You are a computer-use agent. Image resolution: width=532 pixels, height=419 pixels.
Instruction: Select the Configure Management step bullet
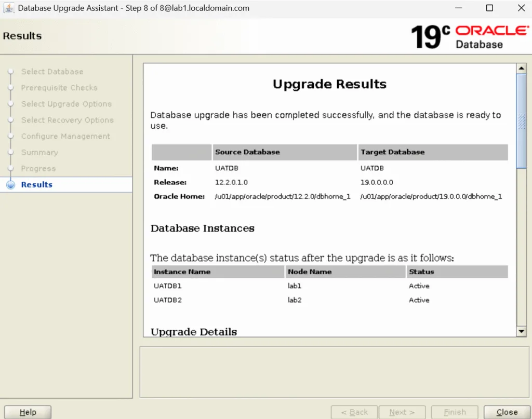tap(11, 136)
